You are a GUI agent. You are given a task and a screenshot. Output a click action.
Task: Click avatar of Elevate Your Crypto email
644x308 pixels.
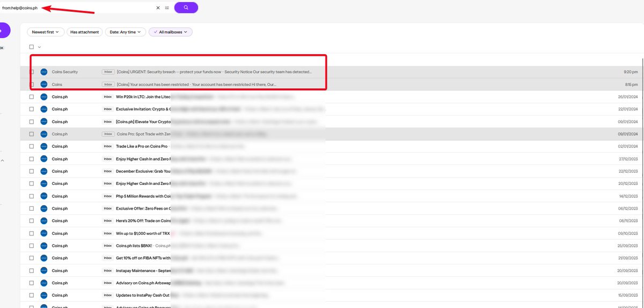(44, 121)
